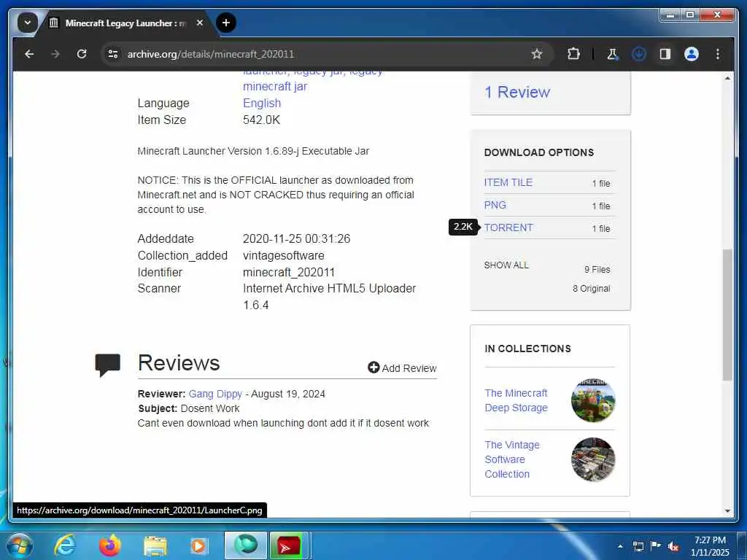Click Item Size value 542.0K
Image resolution: width=747 pixels, height=560 pixels.
point(262,120)
